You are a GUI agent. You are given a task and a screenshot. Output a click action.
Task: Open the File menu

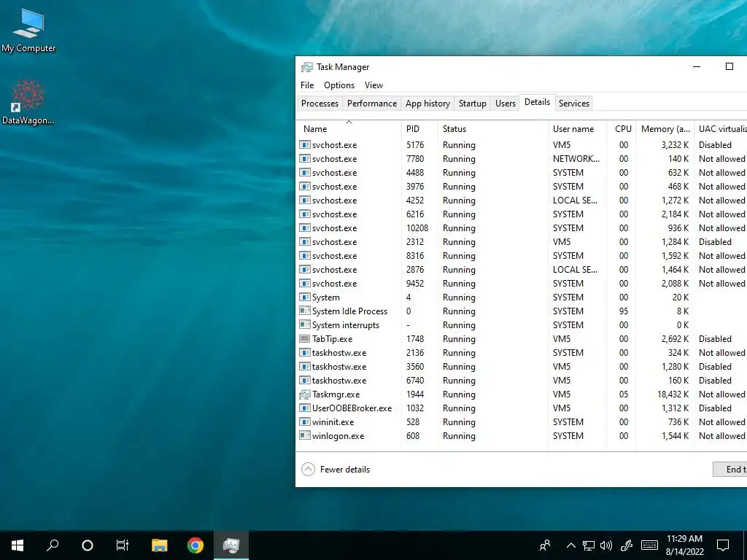click(307, 85)
